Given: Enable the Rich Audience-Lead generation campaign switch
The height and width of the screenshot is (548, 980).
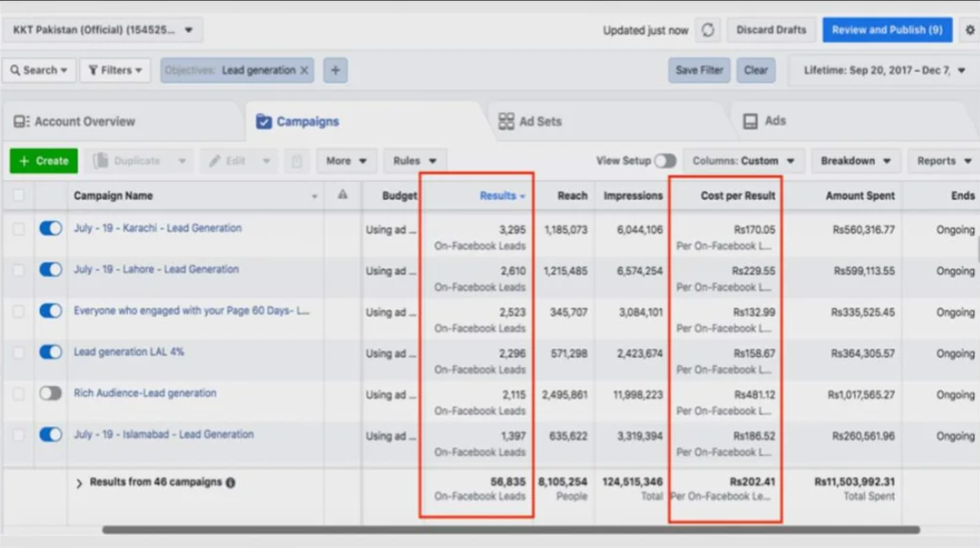Looking at the screenshot, I should [50, 393].
